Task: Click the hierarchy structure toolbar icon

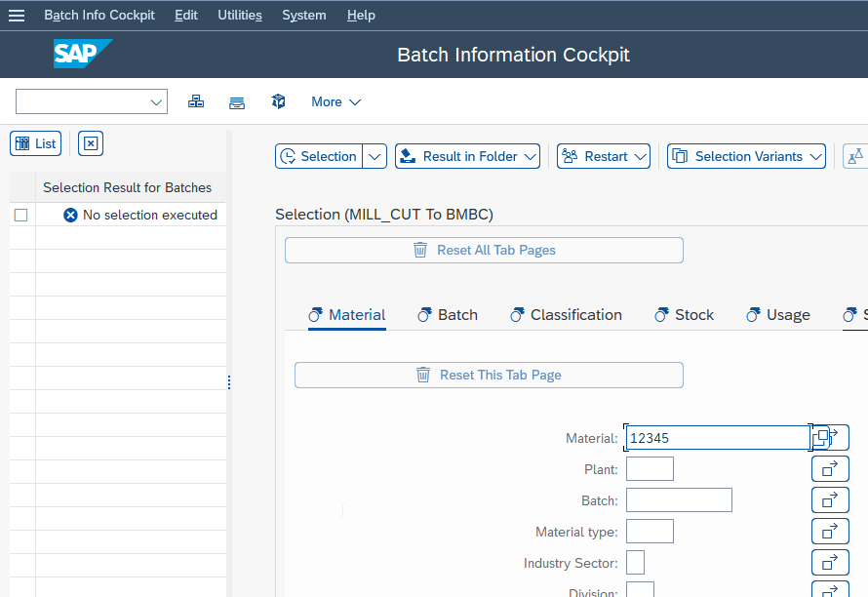Action: coord(196,101)
